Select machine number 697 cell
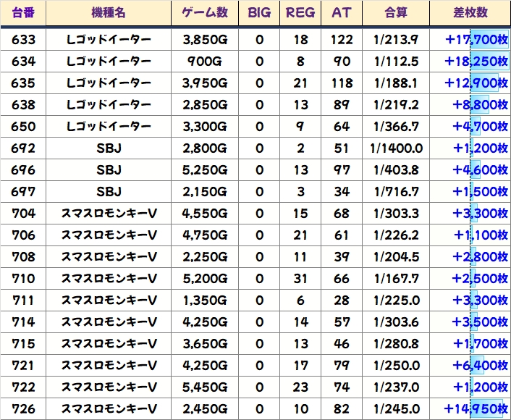This screenshot has height=420, width=511. tap(23, 192)
